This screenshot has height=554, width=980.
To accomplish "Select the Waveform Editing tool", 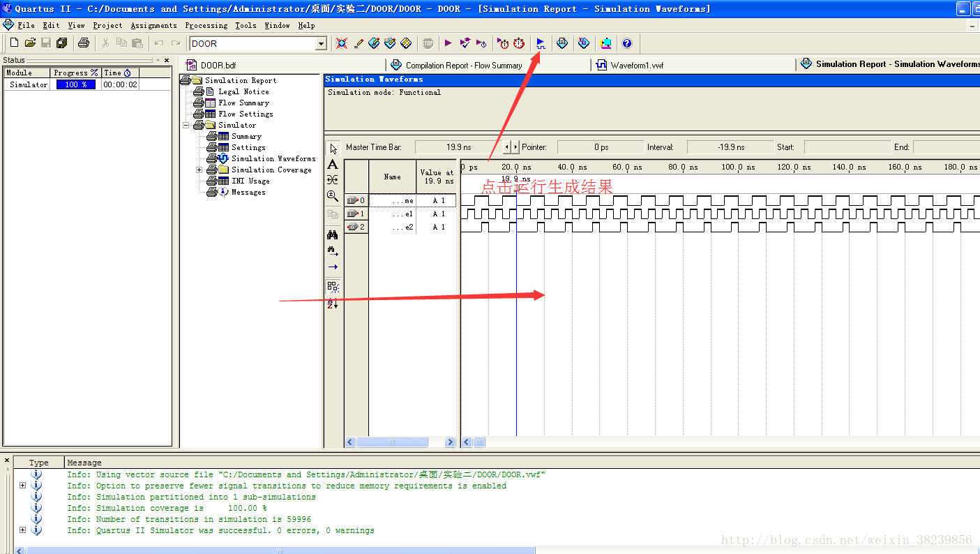I will click(x=333, y=180).
